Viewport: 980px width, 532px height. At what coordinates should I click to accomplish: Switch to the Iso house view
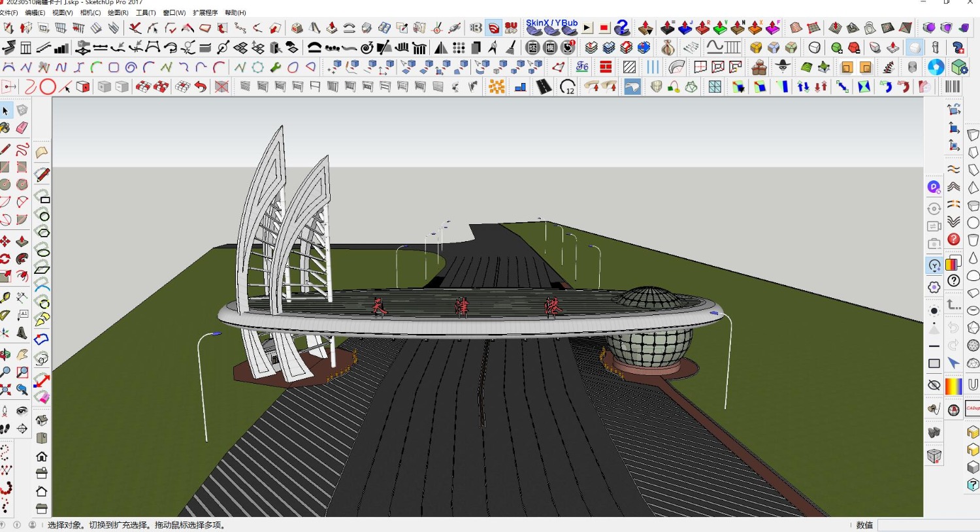[42, 420]
